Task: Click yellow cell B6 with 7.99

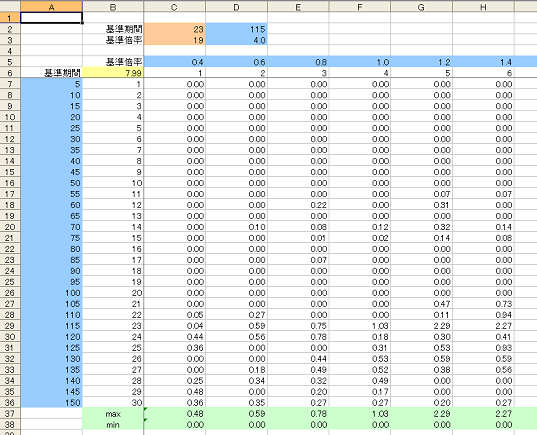Action: [x=113, y=73]
